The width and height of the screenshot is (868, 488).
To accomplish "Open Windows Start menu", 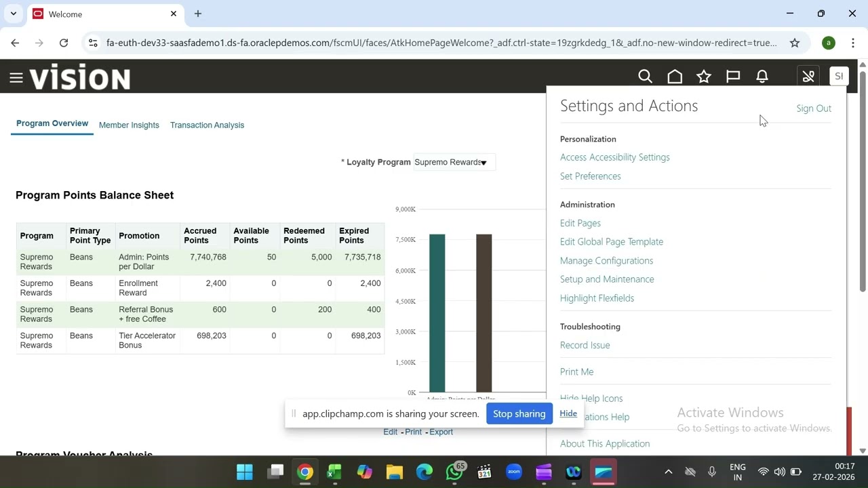I will pyautogui.click(x=245, y=472).
